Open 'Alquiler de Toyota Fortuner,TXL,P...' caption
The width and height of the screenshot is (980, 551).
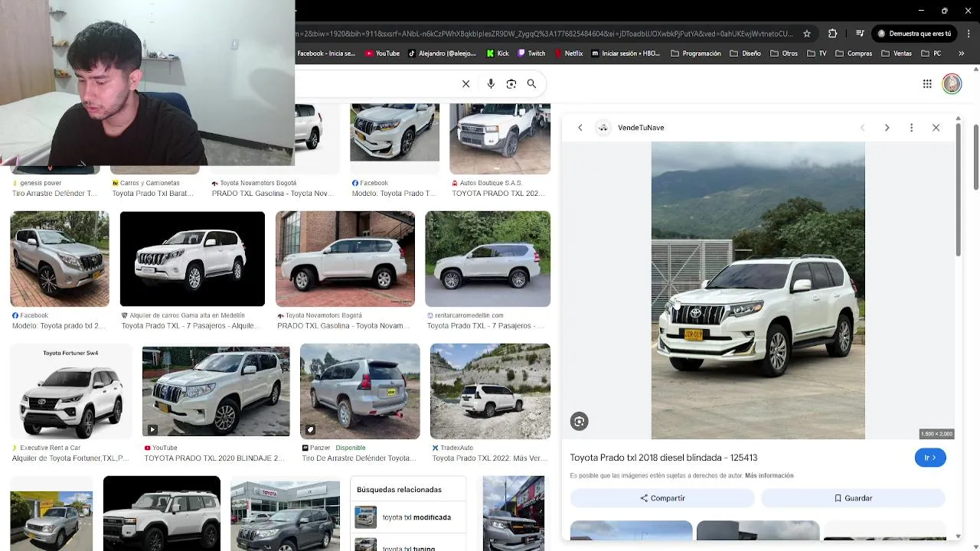(70, 458)
